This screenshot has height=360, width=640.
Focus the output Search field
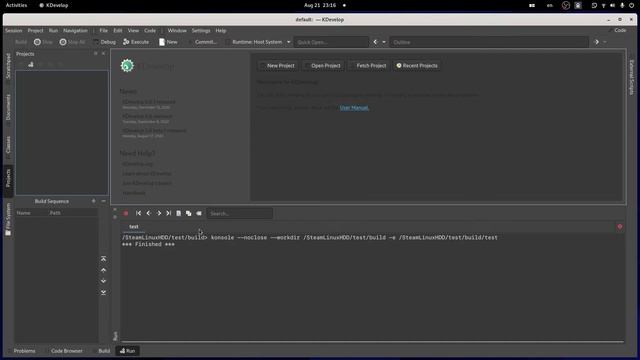240,213
